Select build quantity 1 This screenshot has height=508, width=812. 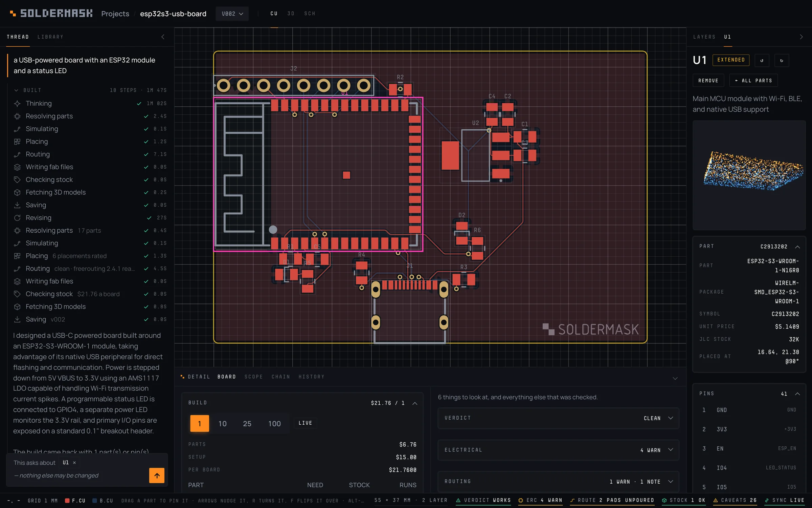tap(200, 423)
